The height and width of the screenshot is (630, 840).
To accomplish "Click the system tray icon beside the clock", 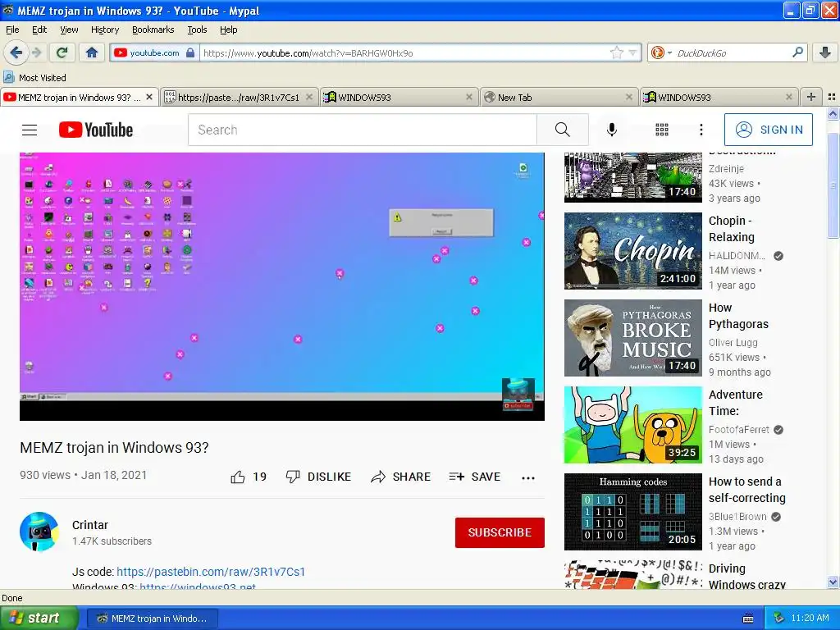I will click(778, 619).
